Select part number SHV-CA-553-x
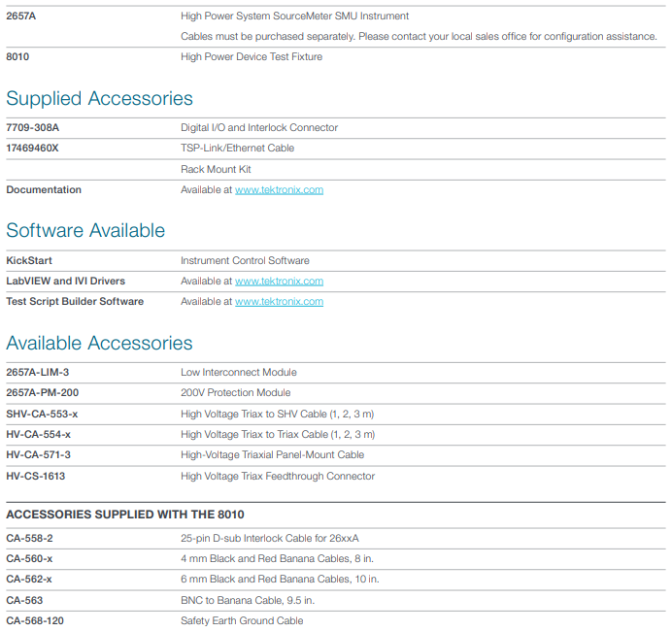Image resolution: width=672 pixels, height=632 pixels. coord(42,415)
